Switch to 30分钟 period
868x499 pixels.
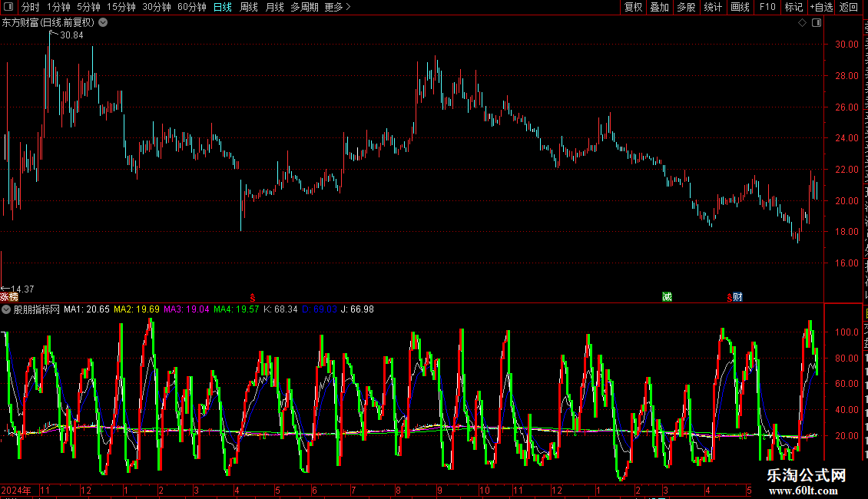pos(157,7)
